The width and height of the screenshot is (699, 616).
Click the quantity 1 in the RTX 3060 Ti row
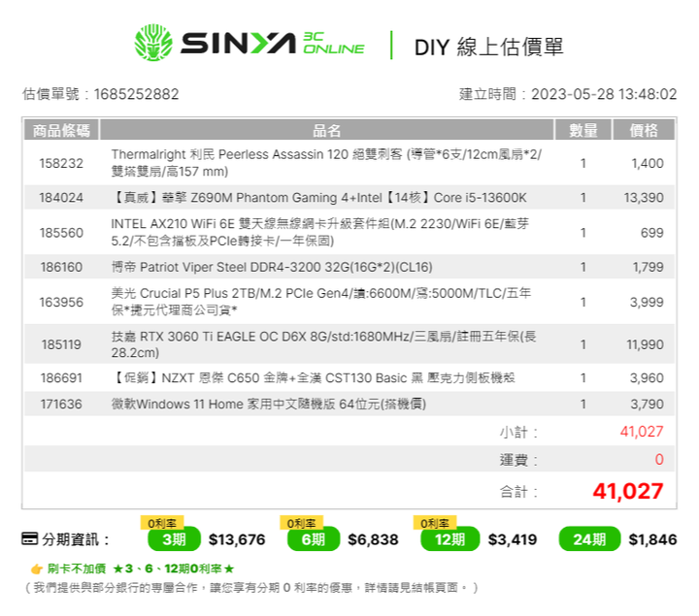pos(583,344)
